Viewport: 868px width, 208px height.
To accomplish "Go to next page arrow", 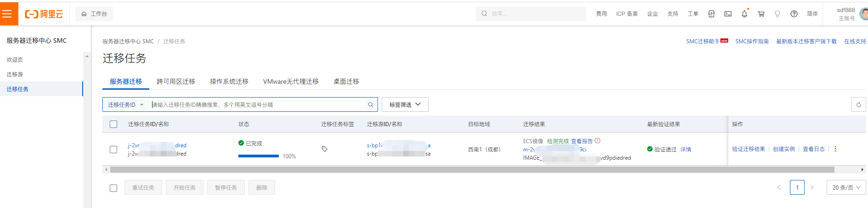I will point(812,187).
